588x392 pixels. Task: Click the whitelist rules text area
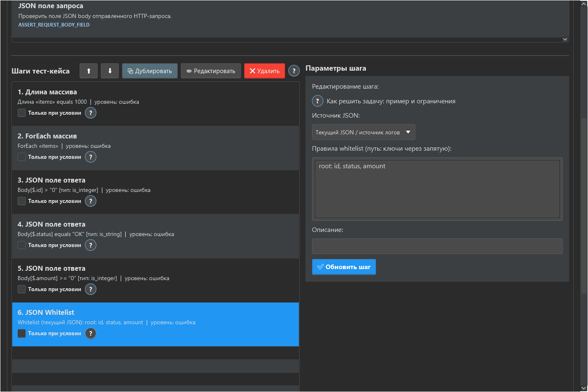pyautogui.click(x=437, y=189)
